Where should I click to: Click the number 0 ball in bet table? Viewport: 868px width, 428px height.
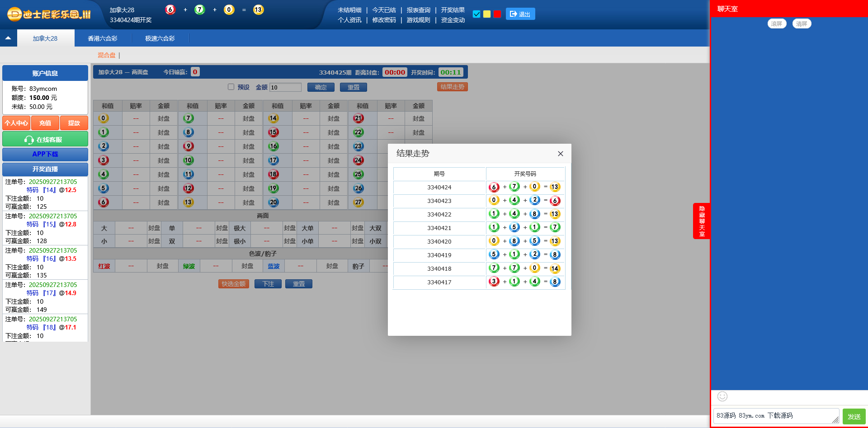104,118
